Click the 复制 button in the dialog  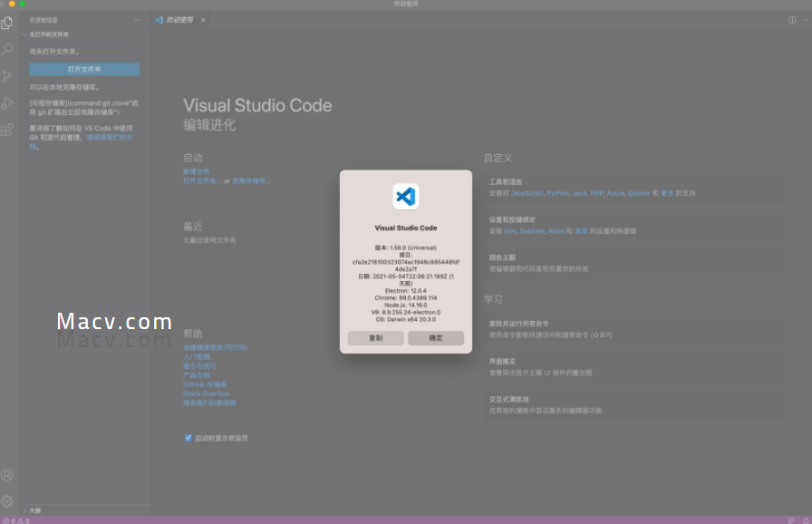point(376,338)
